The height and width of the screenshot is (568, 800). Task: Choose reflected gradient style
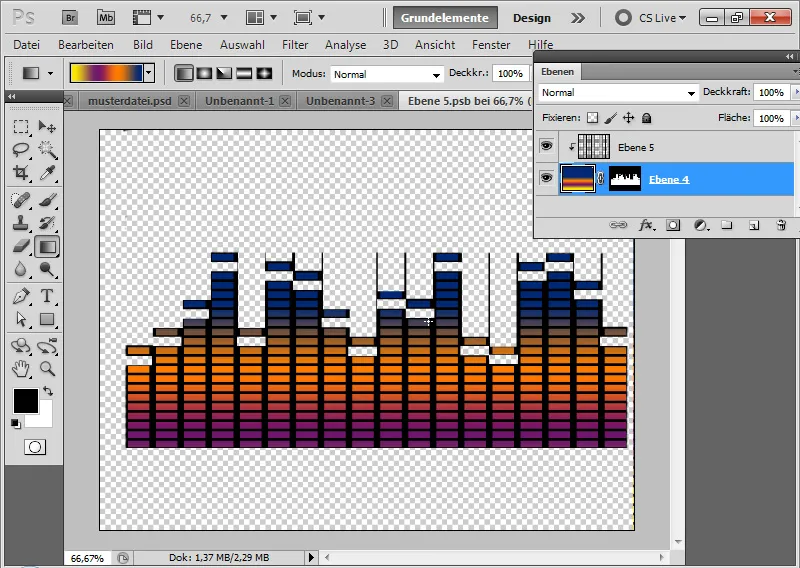coord(244,73)
